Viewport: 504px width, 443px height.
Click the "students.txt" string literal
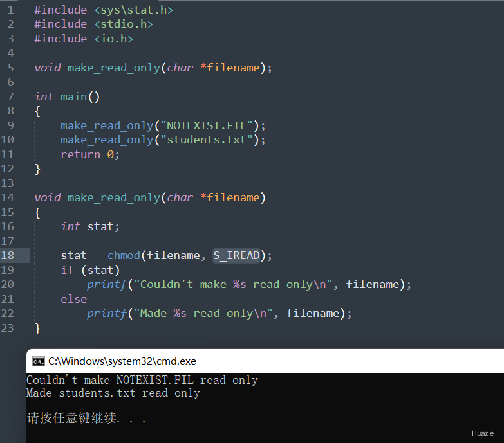pos(207,140)
